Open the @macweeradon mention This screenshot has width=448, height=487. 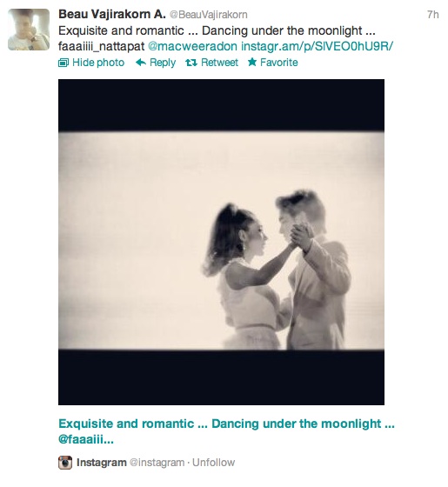click(192, 46)
